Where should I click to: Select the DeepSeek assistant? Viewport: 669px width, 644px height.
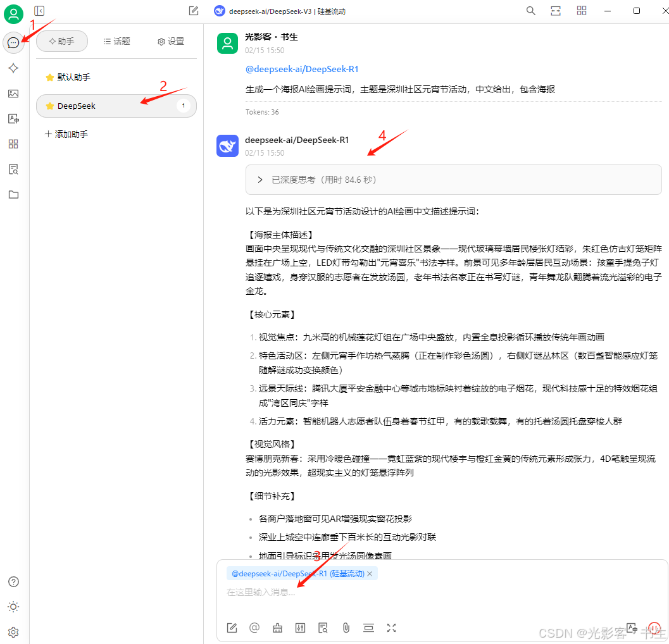pyautogui.click(x=116, y=106)
